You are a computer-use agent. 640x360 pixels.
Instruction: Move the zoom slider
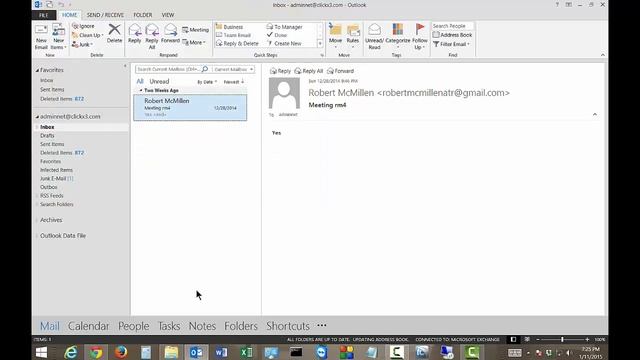click(562, 340)
